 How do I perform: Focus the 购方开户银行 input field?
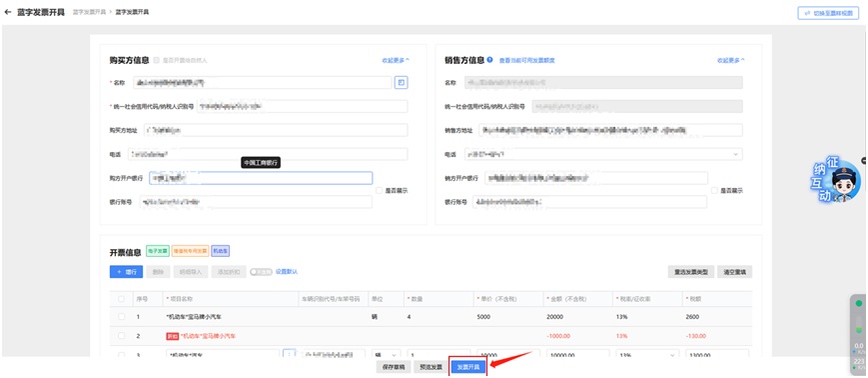261,178
